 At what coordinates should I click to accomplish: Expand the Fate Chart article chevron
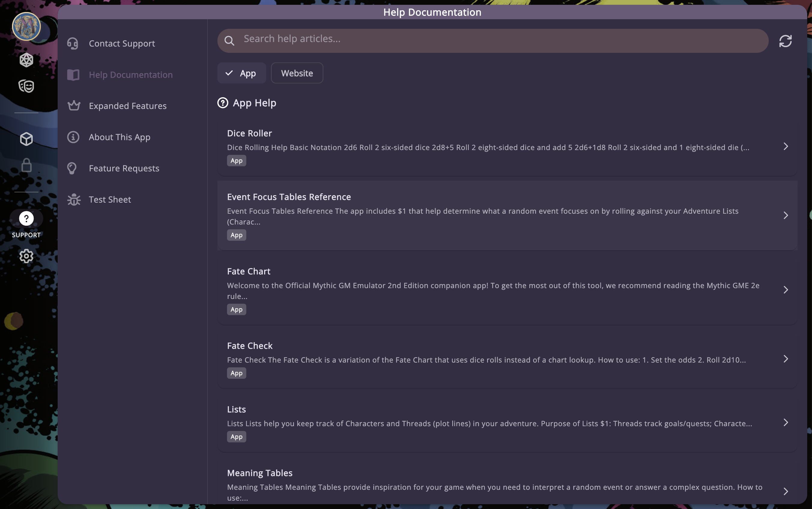click(785, 290)
